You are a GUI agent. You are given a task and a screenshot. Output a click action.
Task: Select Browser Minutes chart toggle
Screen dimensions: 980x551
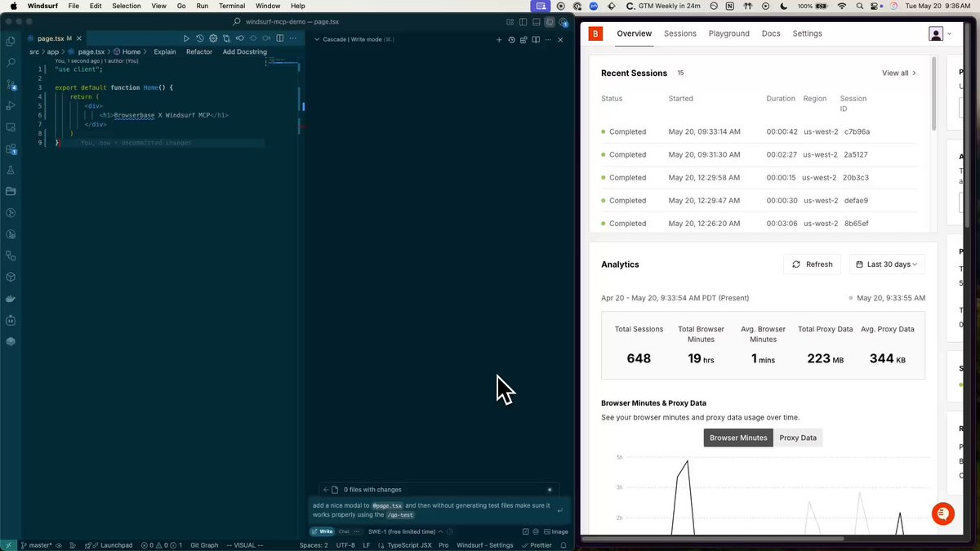point(738,438)
